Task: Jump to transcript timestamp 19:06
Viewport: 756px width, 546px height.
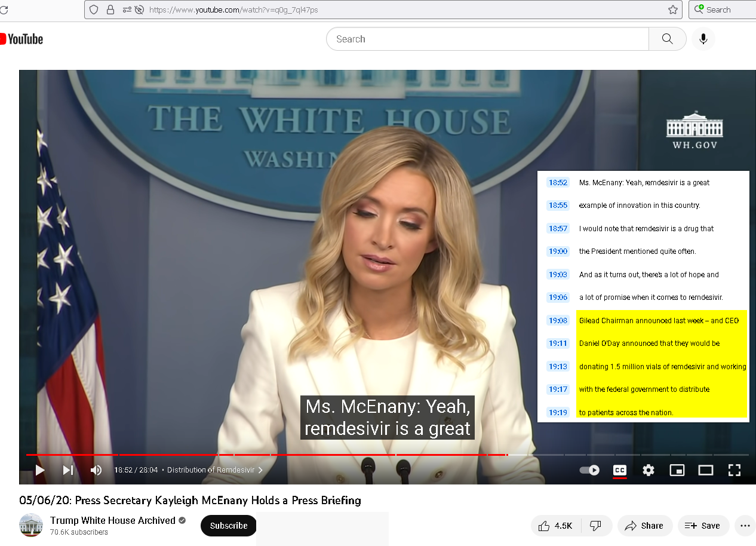Action: (558, 297)
